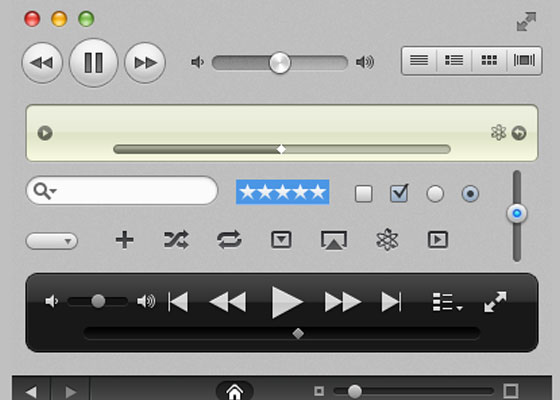Viewport: 560px width, 400px height.
Task: Toggle fullscreen arrows at window top right
Action: pyautogui.click(x=526, y=22)
